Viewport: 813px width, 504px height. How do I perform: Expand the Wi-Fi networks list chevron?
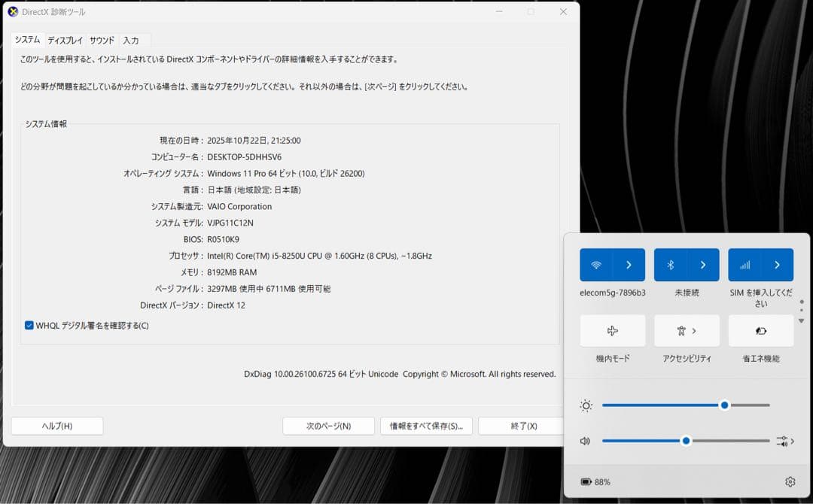click(x=627, y=264)
